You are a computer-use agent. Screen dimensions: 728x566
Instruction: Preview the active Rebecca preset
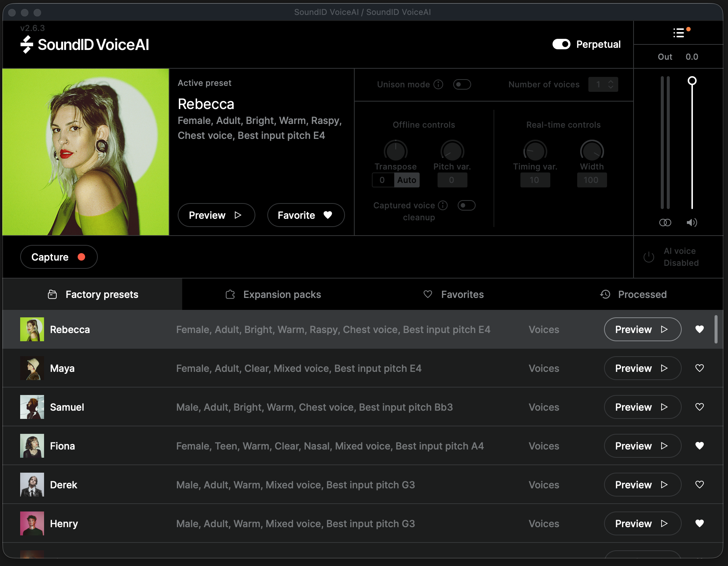click(x=216, y=215)
